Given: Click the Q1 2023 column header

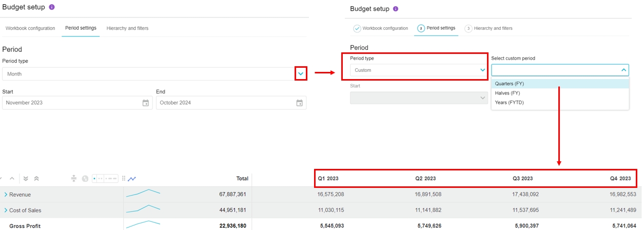Looking at the screenshot, I should [x=328, y=179].
